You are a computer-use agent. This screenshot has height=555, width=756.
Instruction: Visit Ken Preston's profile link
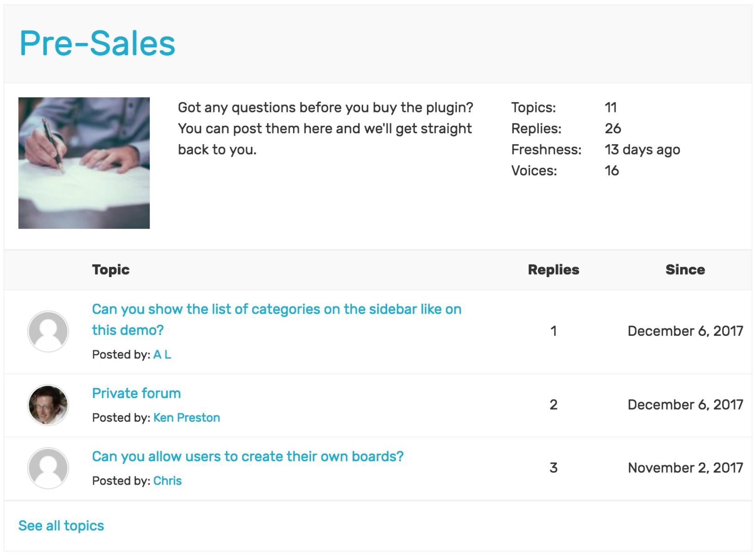(187, 418)
